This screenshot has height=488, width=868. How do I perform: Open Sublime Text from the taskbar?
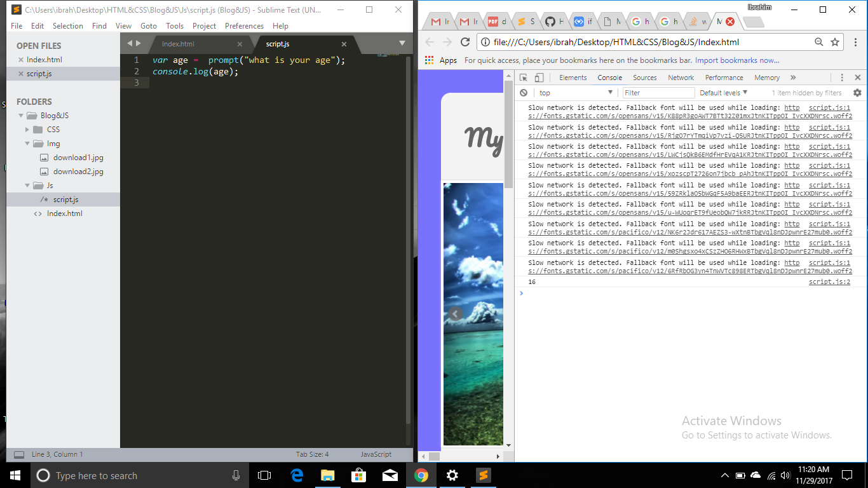[483, 475]
